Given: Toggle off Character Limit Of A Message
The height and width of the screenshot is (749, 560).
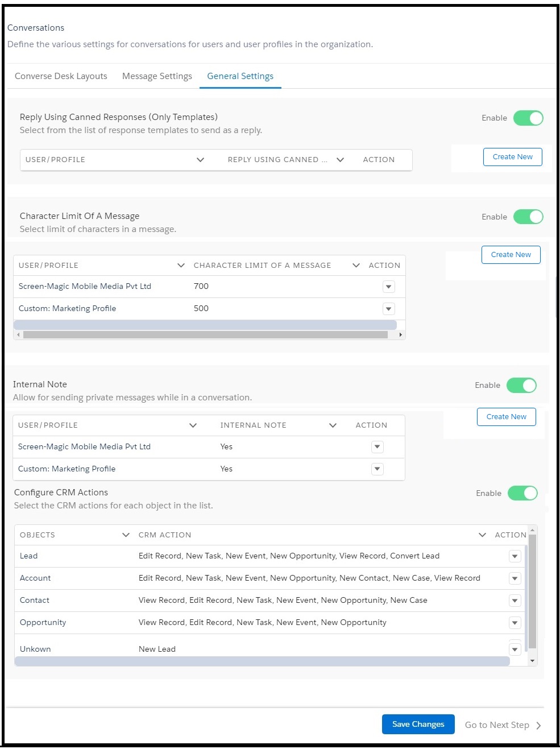Looking at the screenshot, I should [x=528, y=217].
